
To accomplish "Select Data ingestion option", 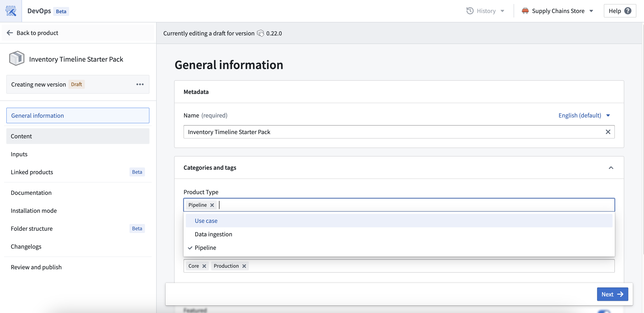I will click(x=399, y=234).
